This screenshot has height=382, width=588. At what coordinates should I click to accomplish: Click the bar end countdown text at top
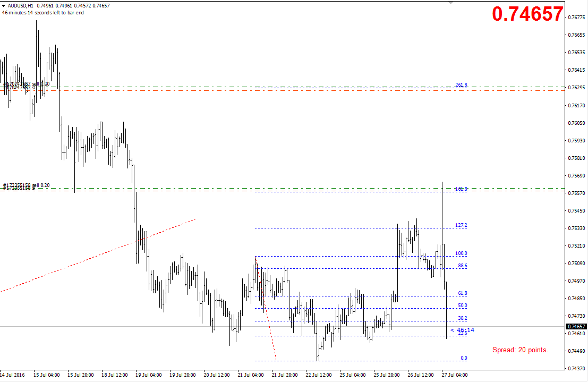pyautogui.click(x=42, y=13)
